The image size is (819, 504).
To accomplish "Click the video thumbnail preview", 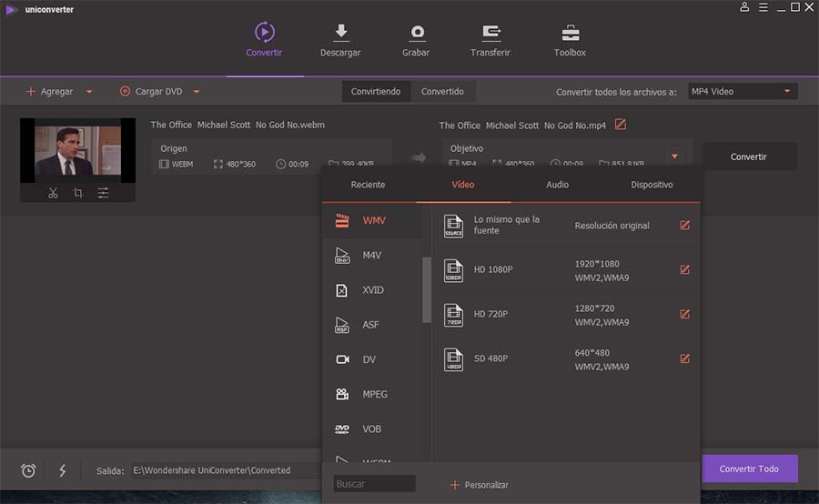I will 78,150.
